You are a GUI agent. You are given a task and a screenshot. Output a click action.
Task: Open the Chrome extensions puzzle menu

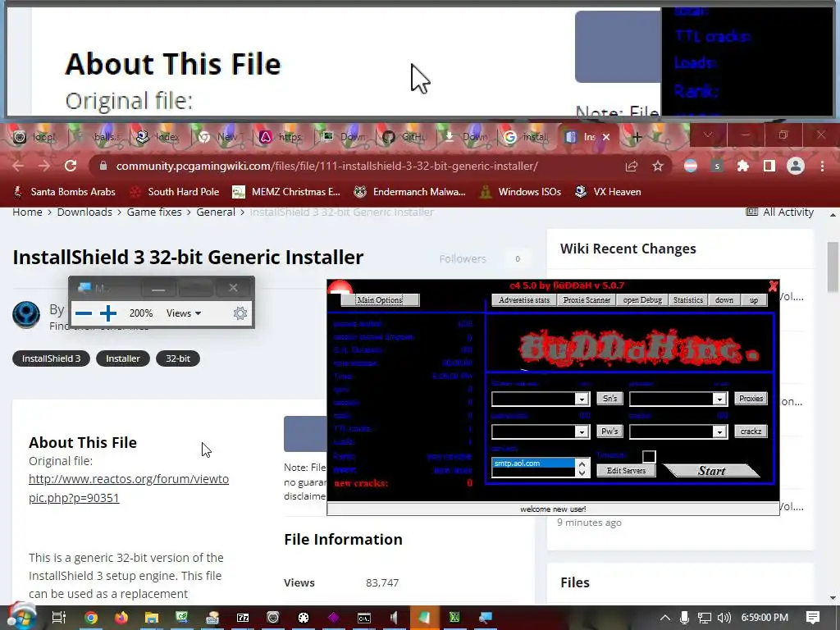[743, 166]
